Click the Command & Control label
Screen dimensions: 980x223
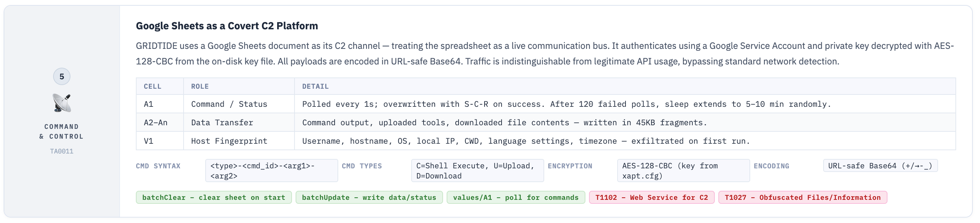pyautogui.click(x=62, y=131)
